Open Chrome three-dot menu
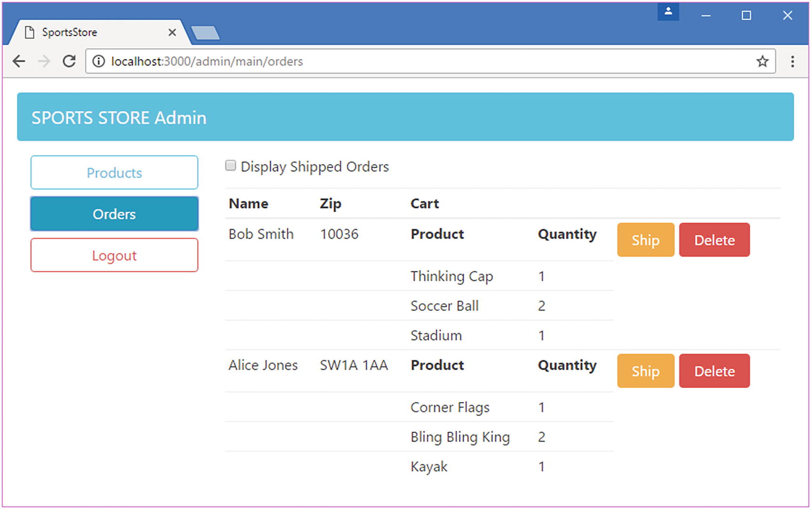Screen dimensions: 812x510 [793, 61]
